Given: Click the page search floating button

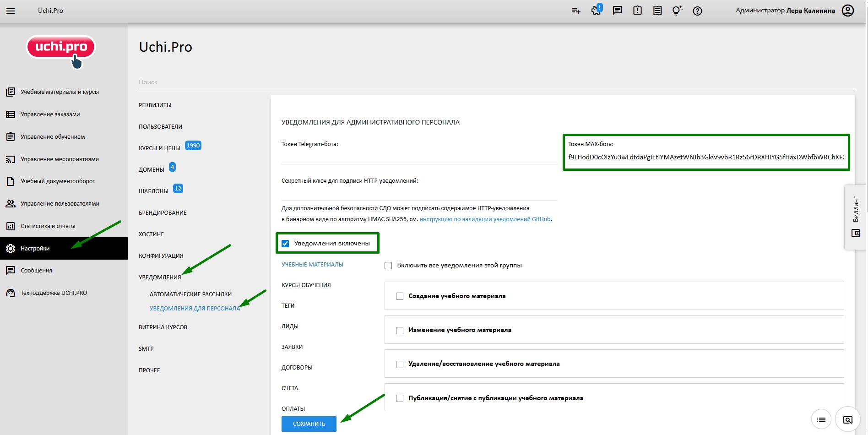Looking at the screenshot, I should 847,419.
